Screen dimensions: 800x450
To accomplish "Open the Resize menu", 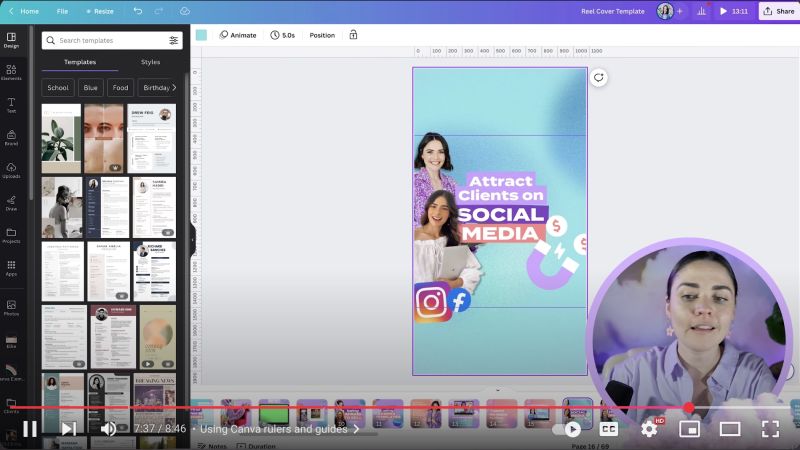I will tap(100, 11).
